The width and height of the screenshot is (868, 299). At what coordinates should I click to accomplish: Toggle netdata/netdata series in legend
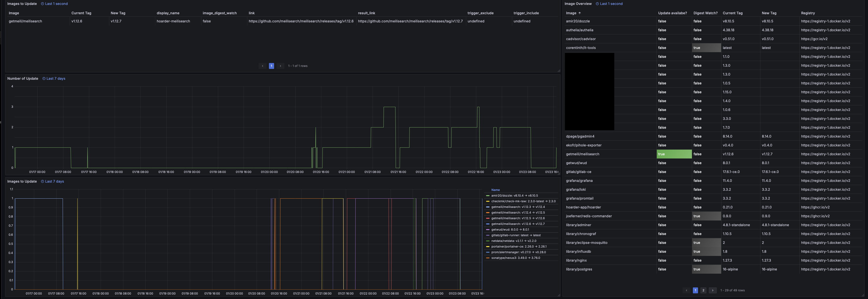point(514,241)
